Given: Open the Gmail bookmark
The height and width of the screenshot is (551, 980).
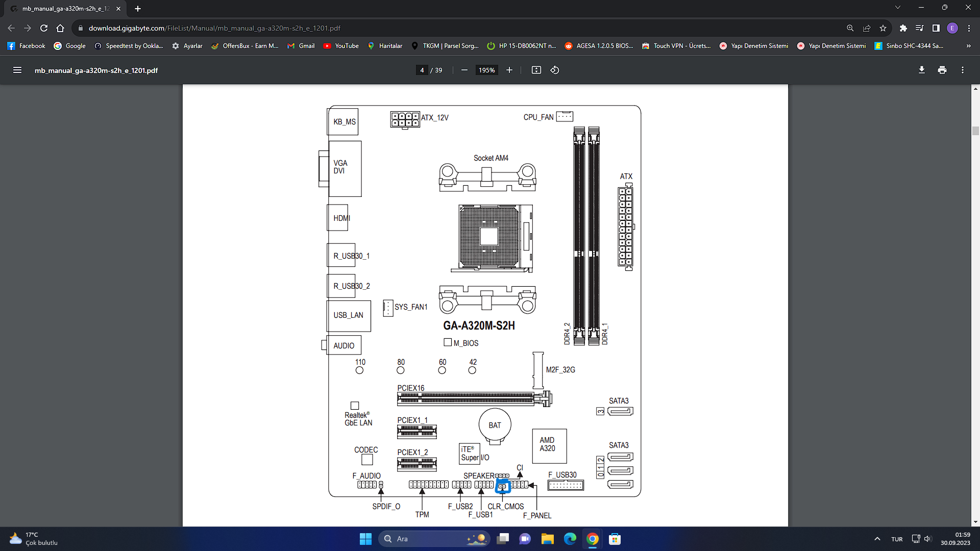Looking at the screenshot, I should click(301, 46).
